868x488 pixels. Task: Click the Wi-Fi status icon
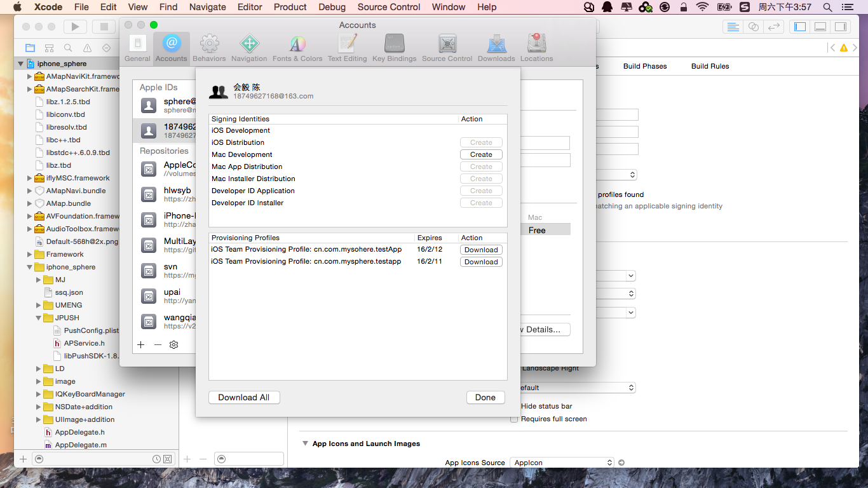point(702,7)
